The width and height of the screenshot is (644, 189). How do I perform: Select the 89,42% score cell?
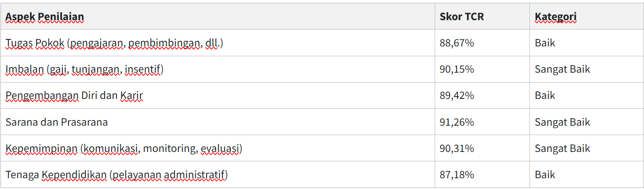point(457,96)
